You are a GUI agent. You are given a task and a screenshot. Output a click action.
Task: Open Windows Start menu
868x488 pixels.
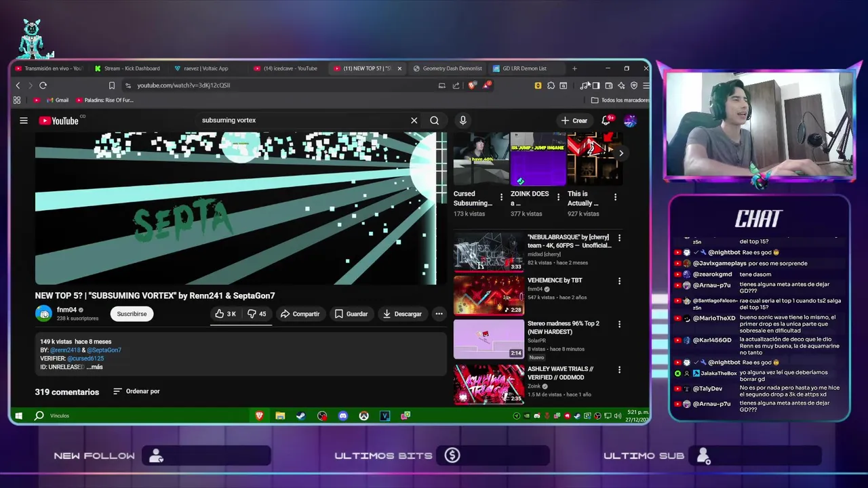point(19,415)
